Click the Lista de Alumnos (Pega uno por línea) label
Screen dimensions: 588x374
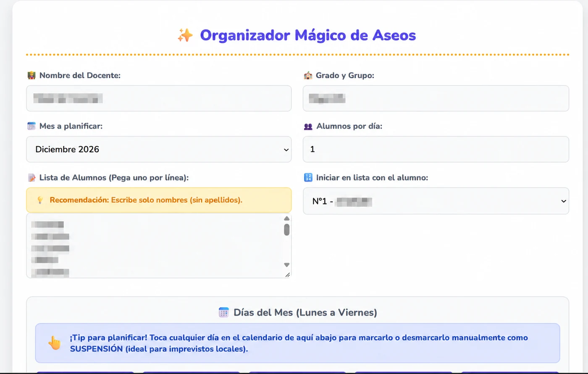114,178
